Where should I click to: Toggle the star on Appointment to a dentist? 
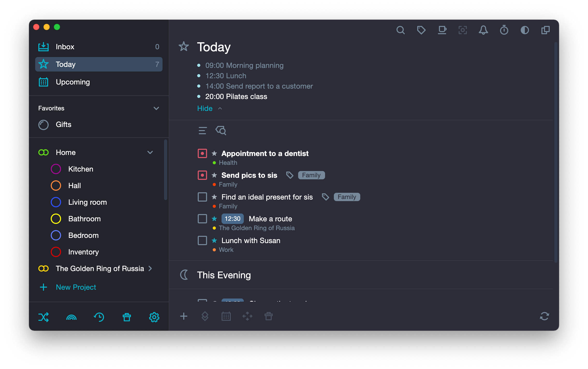point(214,153)
